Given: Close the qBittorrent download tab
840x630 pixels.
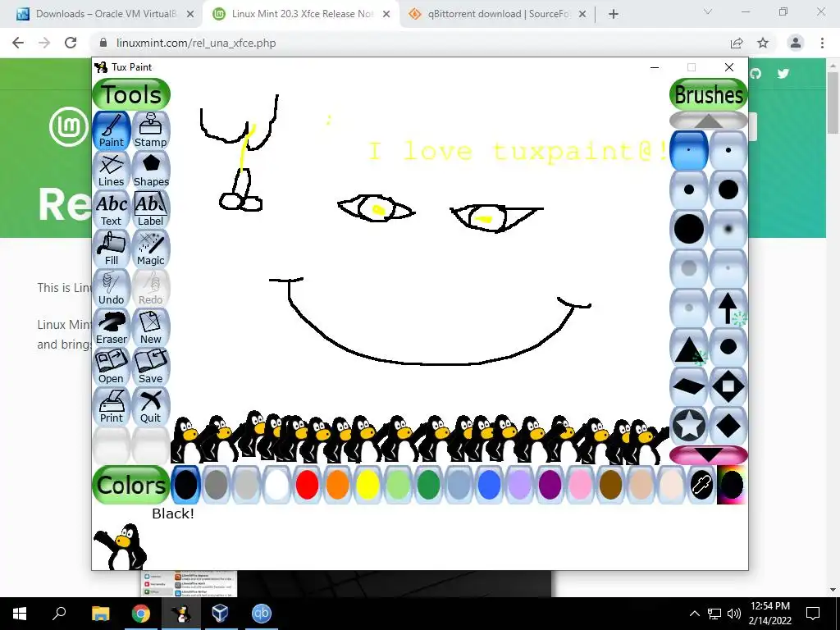Looking at the screenshot, I should (x=582, y=14).
